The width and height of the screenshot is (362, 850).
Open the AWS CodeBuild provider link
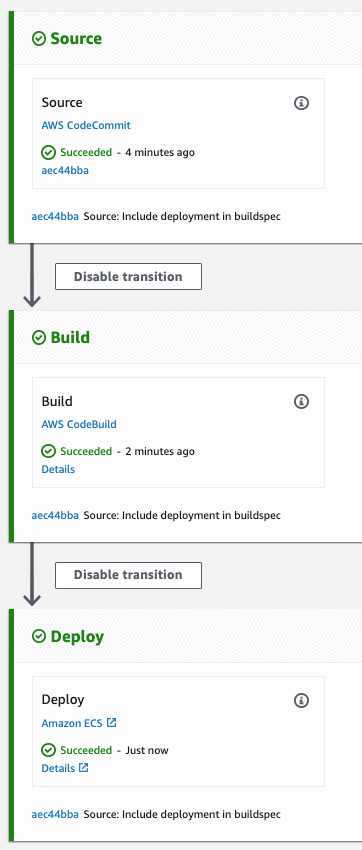(x=79, y=424)
